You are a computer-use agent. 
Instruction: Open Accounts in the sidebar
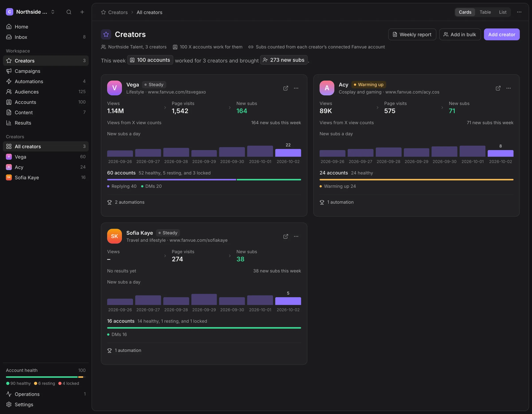(46, 102)
